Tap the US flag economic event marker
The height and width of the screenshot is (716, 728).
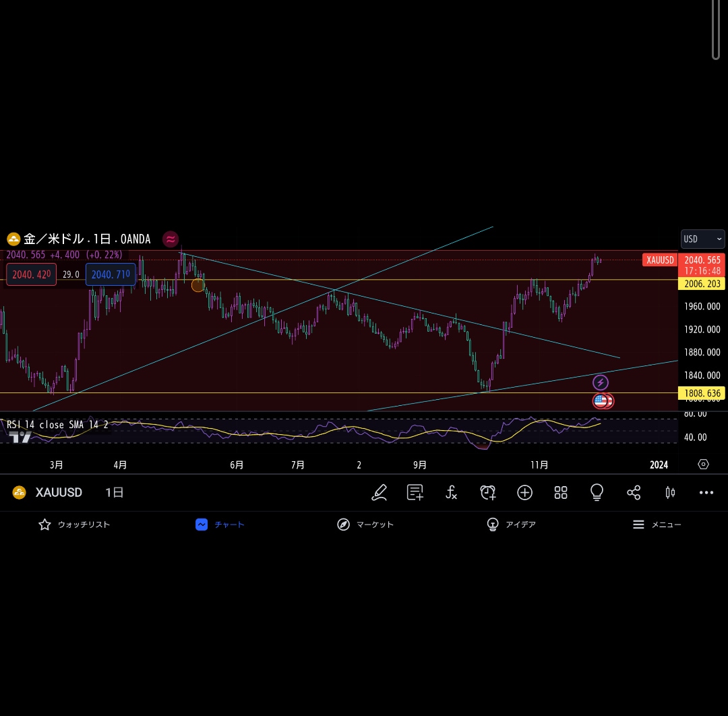click(601, 400)
